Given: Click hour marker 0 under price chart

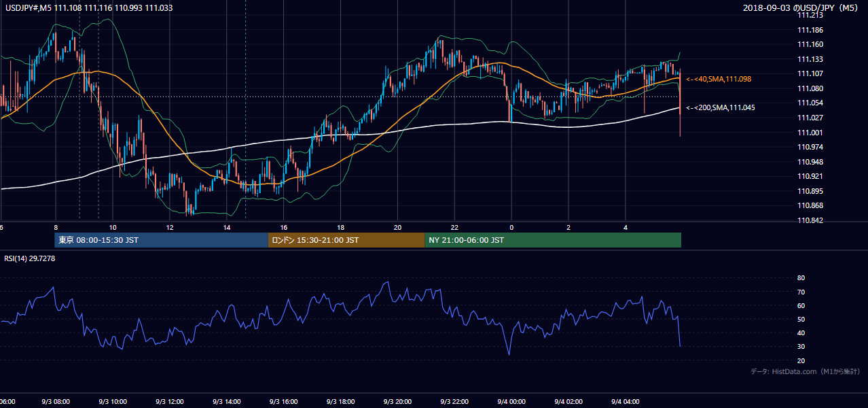Looking at the screenshot, I should (511, 227).
